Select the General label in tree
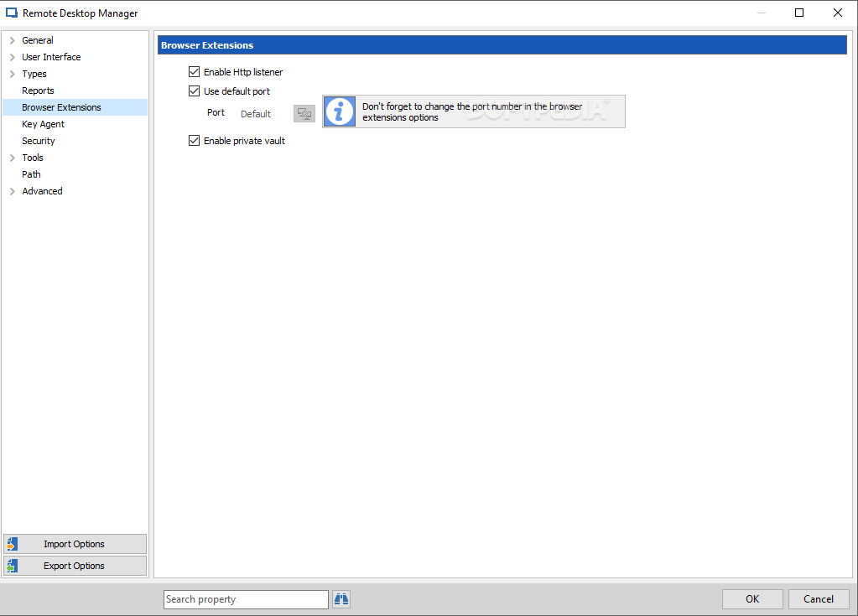This screenshot has width=858, height=616. pyautogui.click(x=38, y=40)
